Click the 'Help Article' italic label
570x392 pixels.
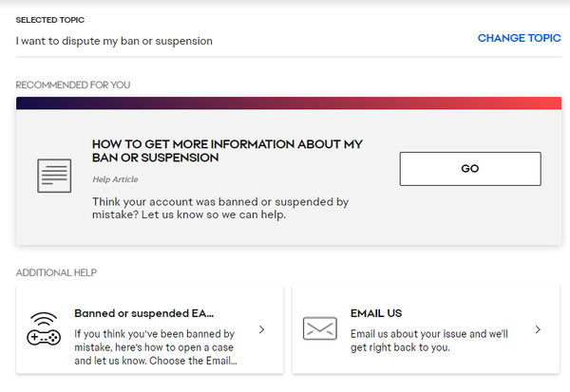coord(115,178)
